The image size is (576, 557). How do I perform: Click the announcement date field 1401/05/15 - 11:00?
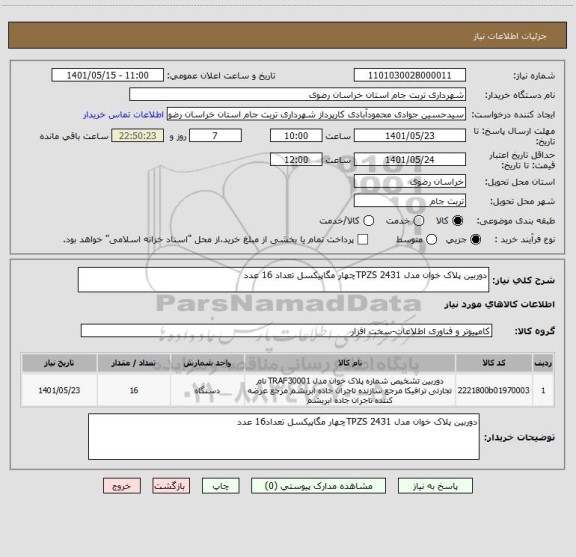click(x=108, y=75)
